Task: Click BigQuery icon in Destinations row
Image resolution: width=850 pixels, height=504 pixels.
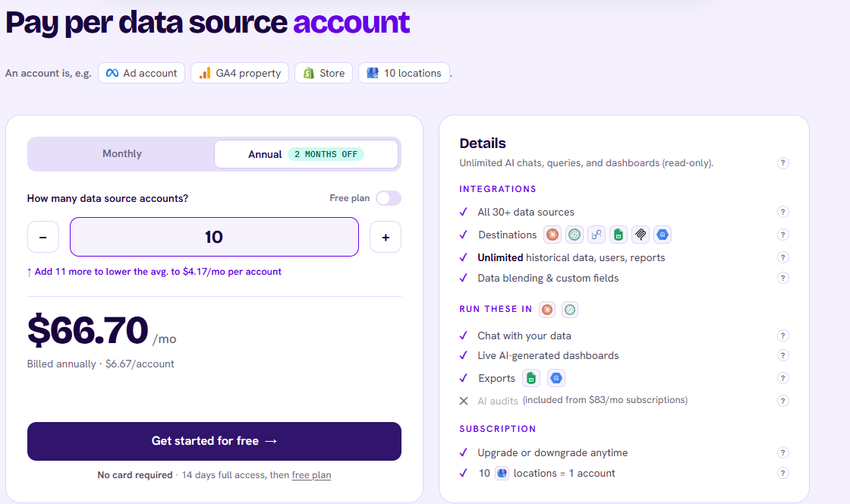Action: [x=663, y=235]
